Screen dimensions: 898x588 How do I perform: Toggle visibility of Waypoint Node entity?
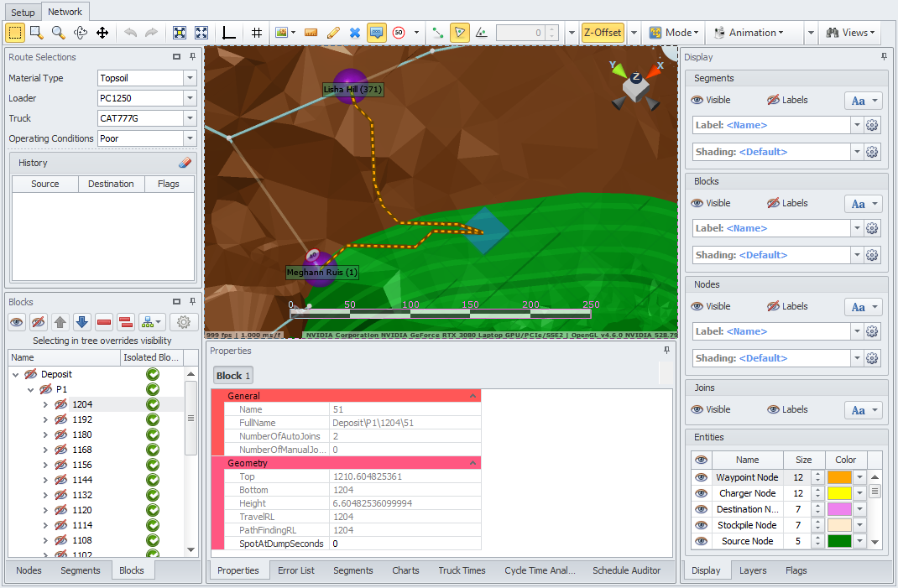click(x=701, y=477)
